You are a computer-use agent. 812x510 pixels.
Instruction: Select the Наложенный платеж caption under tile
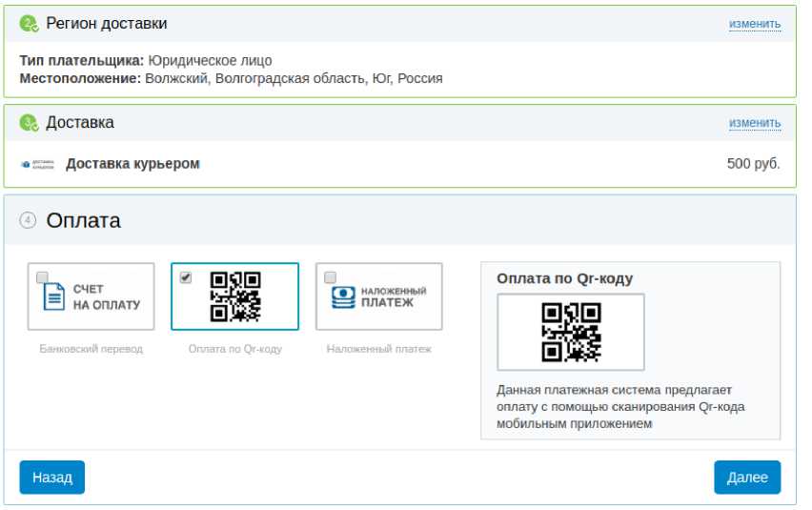pos(379,349)
